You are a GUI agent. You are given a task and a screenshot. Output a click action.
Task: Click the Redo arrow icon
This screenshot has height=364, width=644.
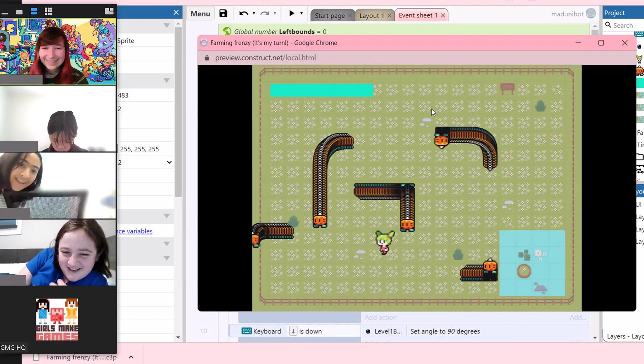265,14
